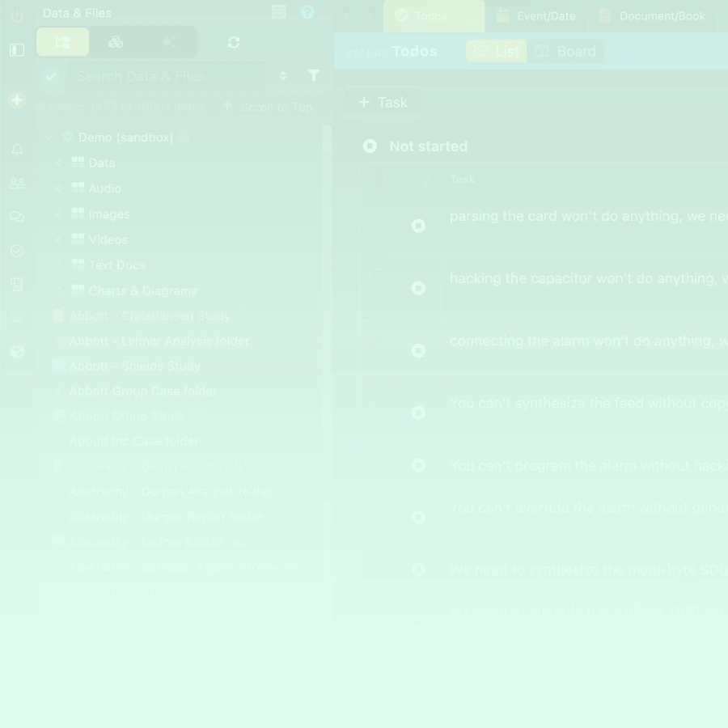The width and height of the screenshot is (728, 728).
Task: Click the add Task button
Action: pyautogui.click(x=383, y=103)
